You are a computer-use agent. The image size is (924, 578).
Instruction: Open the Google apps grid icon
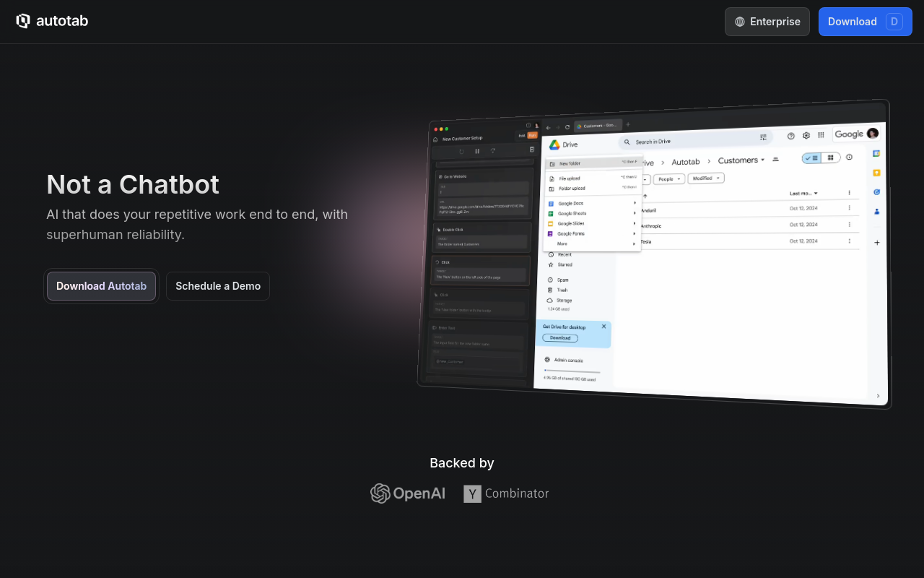pos(821,135)
